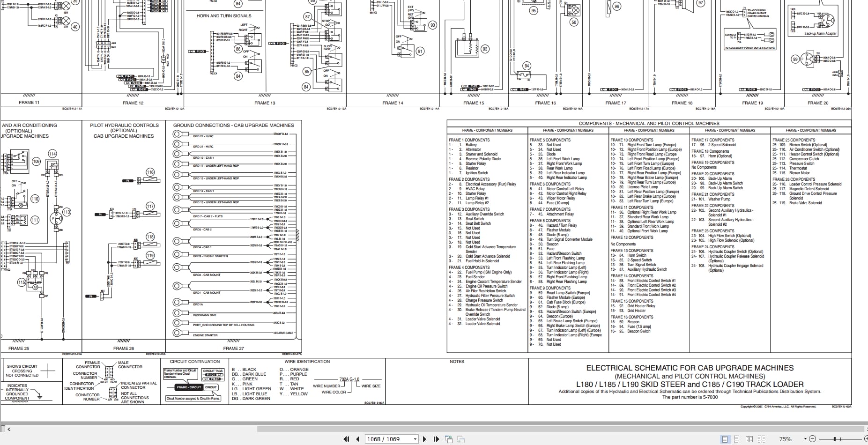868x445 pixels.
Task: Jump to the last page
Action: tap(436, 439)
